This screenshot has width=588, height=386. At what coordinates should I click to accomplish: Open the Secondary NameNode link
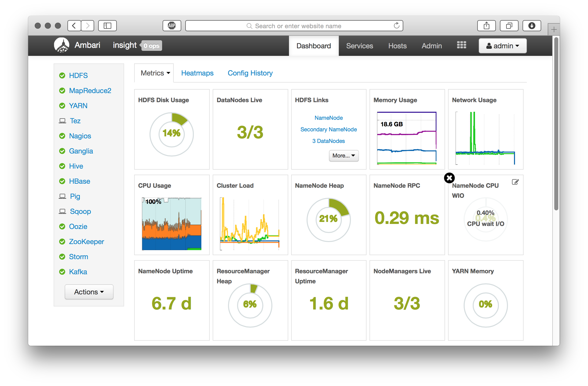(x=328, y=129)
